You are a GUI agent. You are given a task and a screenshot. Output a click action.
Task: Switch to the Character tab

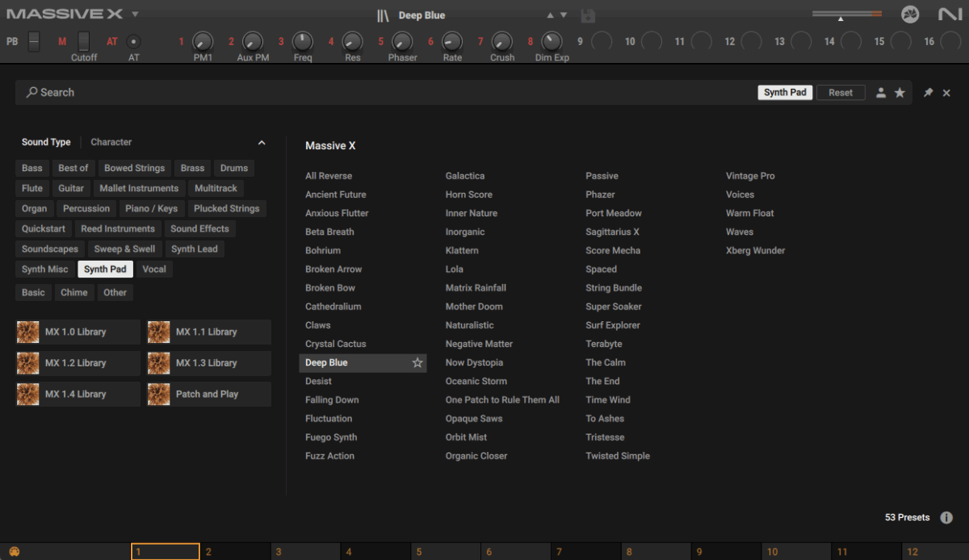(x=111, y=142)
